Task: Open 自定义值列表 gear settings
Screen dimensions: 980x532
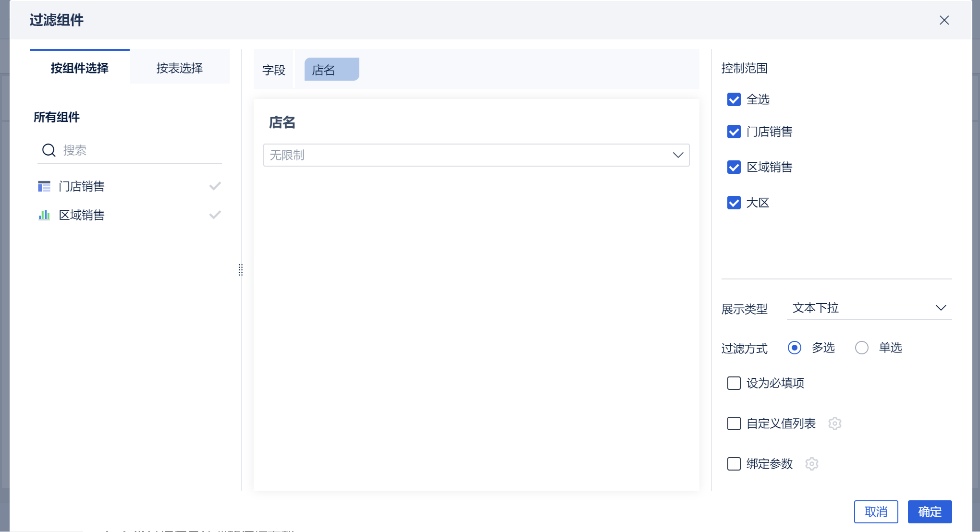Action: click(x=835, y=423)
